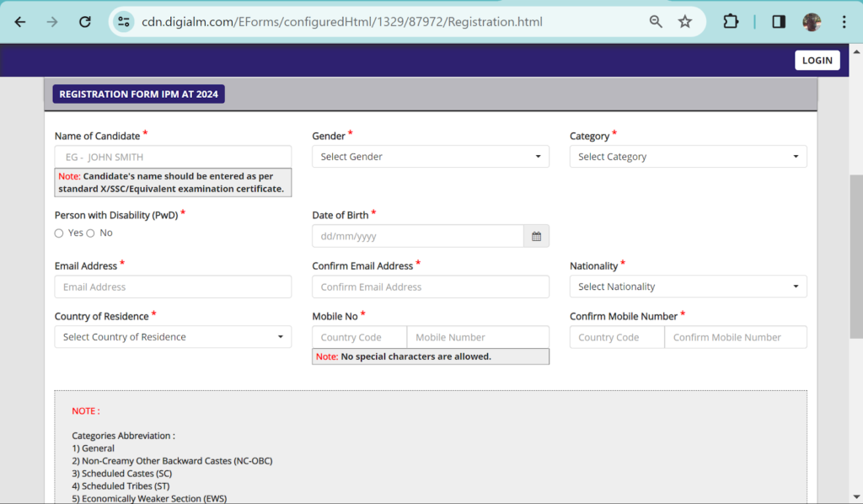Open the Country of Residence dropdown
This screenshot has height=504, width=863.
point(173,337)
